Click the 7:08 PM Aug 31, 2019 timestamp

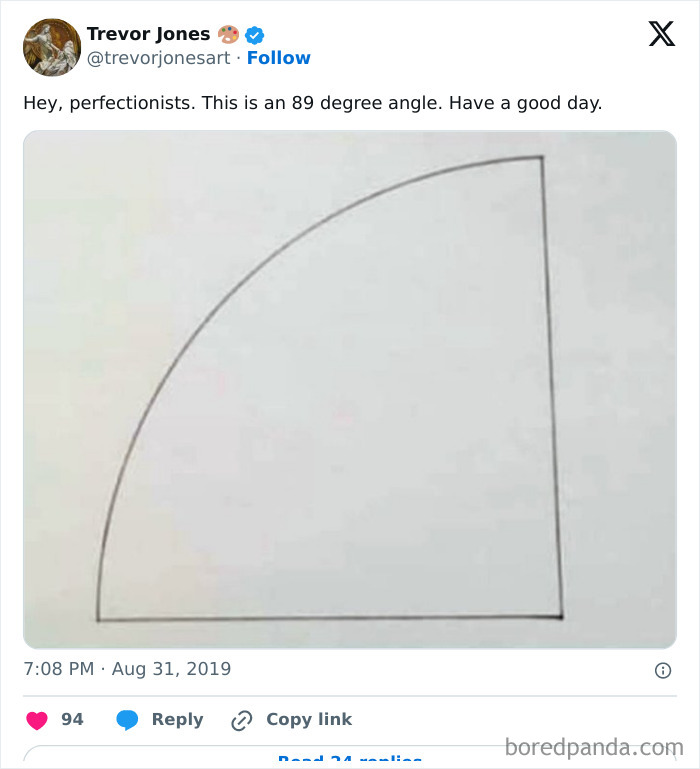pos(127,669)
